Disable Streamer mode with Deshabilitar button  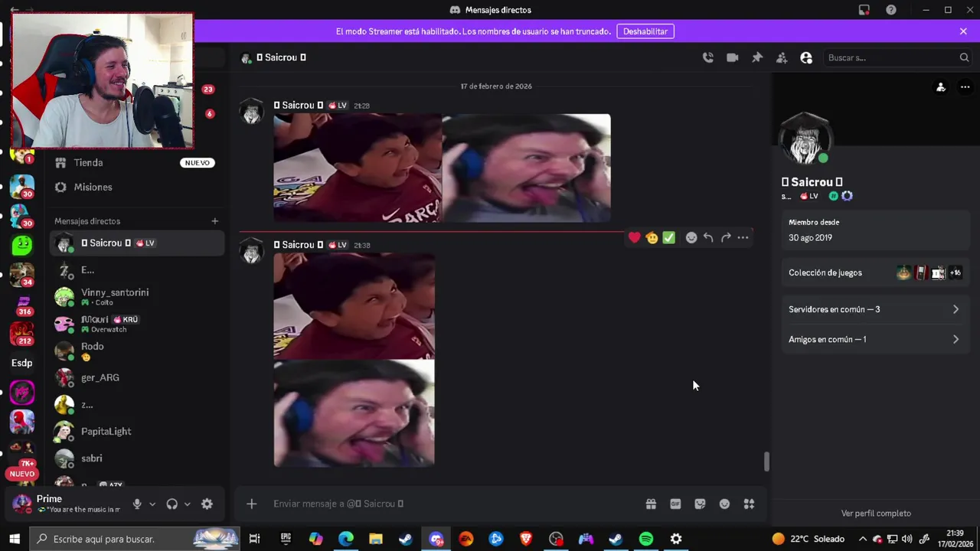pyautogui.click(x=645, y=31)
